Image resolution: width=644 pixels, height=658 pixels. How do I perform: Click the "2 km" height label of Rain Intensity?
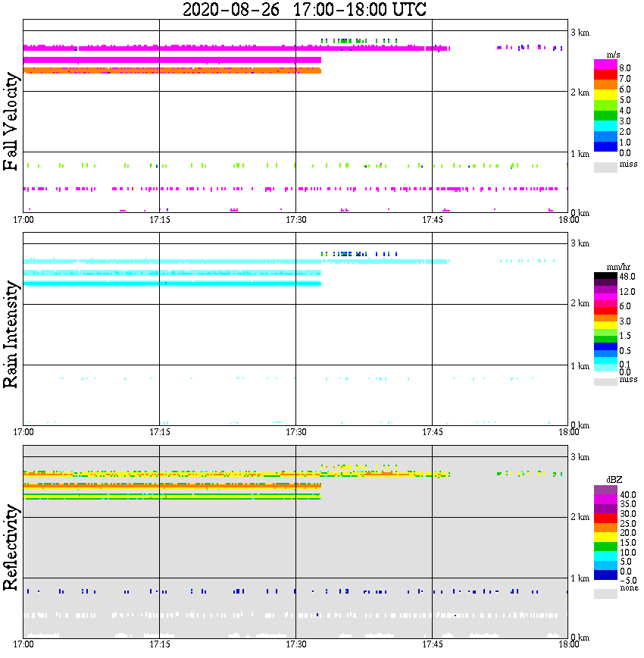pyautogui.click(x=580, y=303)
